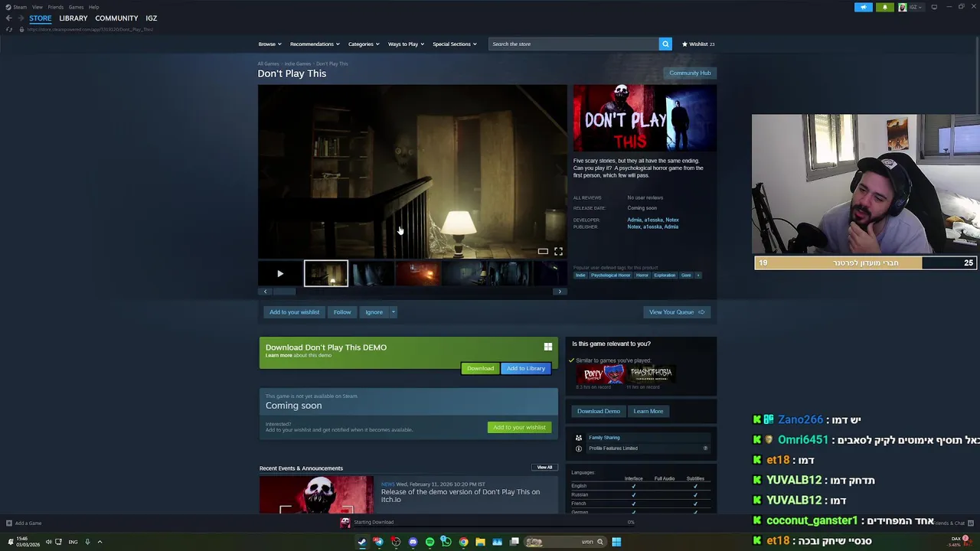This screenshot has height=551, width=980.
Task: Expand the Categories menu
Action: (x=364, y=44)
